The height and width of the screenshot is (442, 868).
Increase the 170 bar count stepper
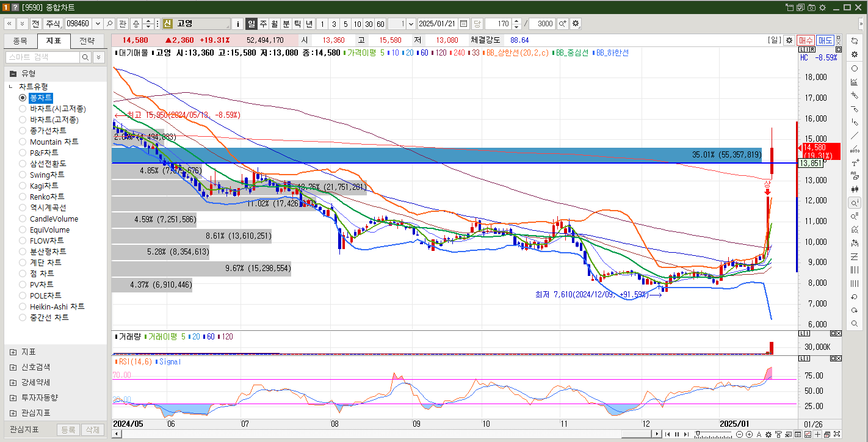coord(516,21)
